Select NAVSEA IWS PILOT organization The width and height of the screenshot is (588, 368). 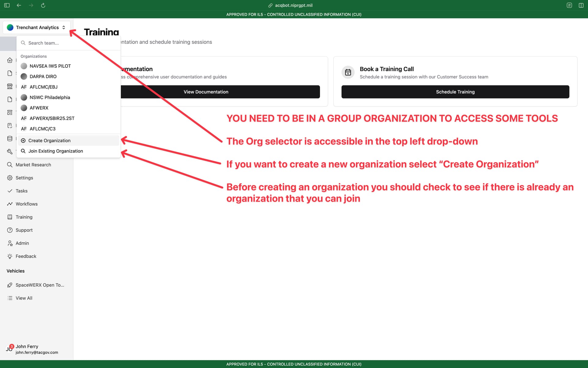click(68, 66)
